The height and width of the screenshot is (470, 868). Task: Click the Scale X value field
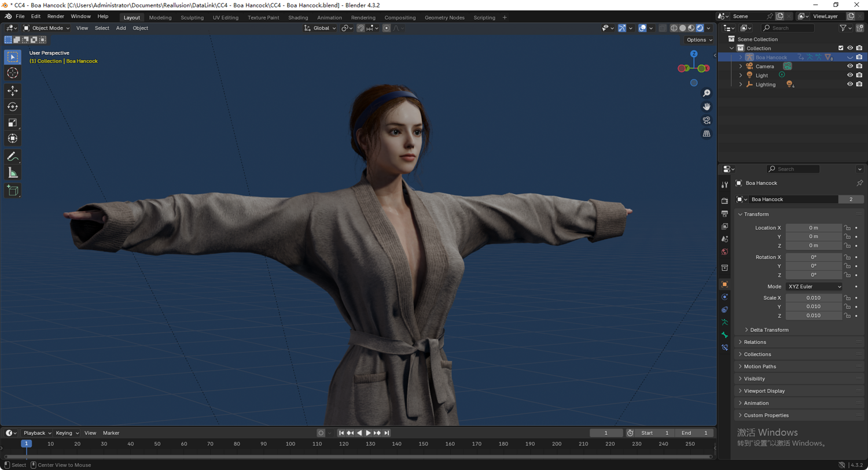pyautogui.click(x=814, y=298)
